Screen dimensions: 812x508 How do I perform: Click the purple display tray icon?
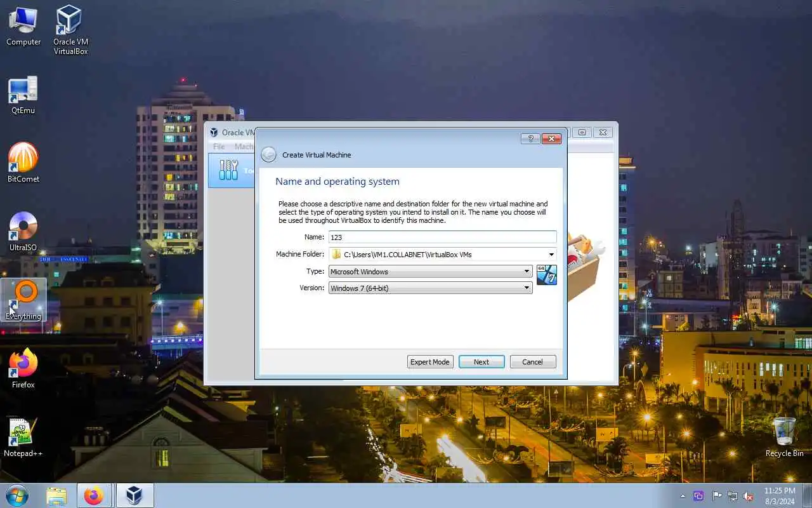[699, 496]
